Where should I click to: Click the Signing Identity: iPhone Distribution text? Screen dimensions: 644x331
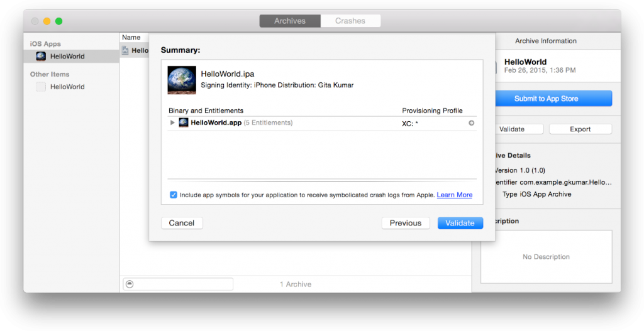click(x=277, y=85)
